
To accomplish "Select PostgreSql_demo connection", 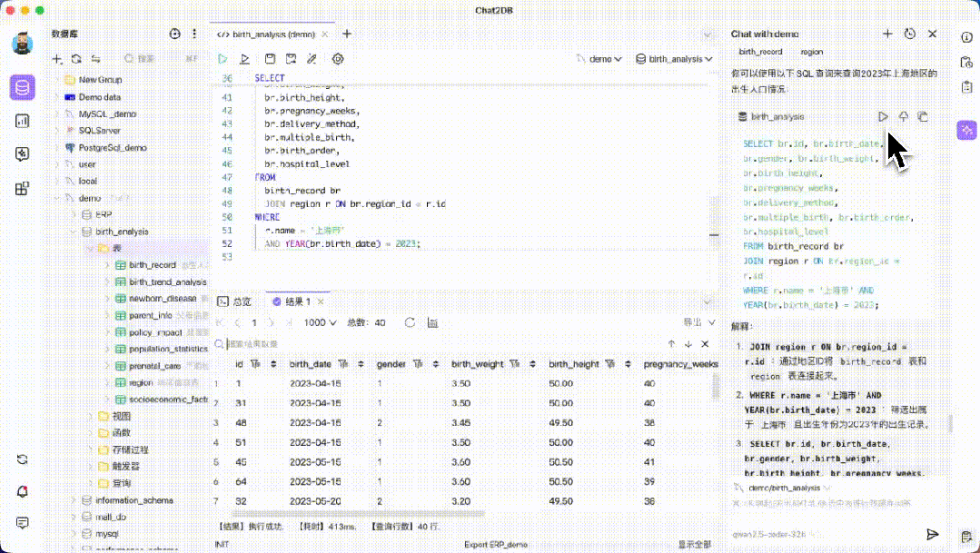I will pyautogui.click(x=113, y=147).
